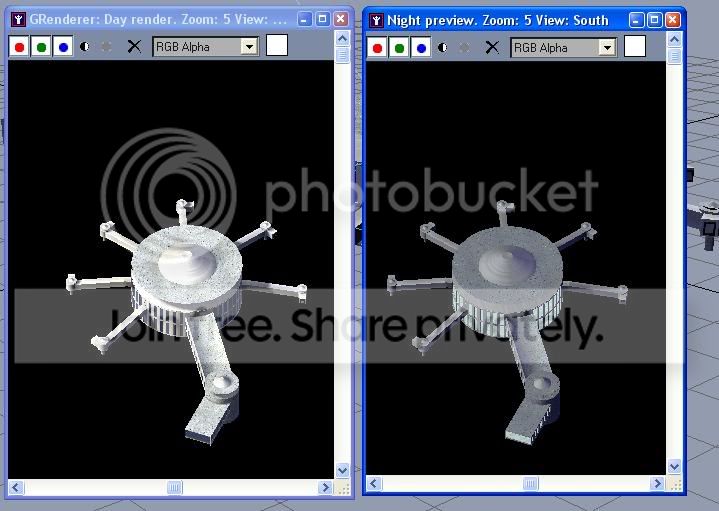This screenshot has height=511, width=719.
Task: Toggle blue channel in Day render window
Action: pos(63,47)
